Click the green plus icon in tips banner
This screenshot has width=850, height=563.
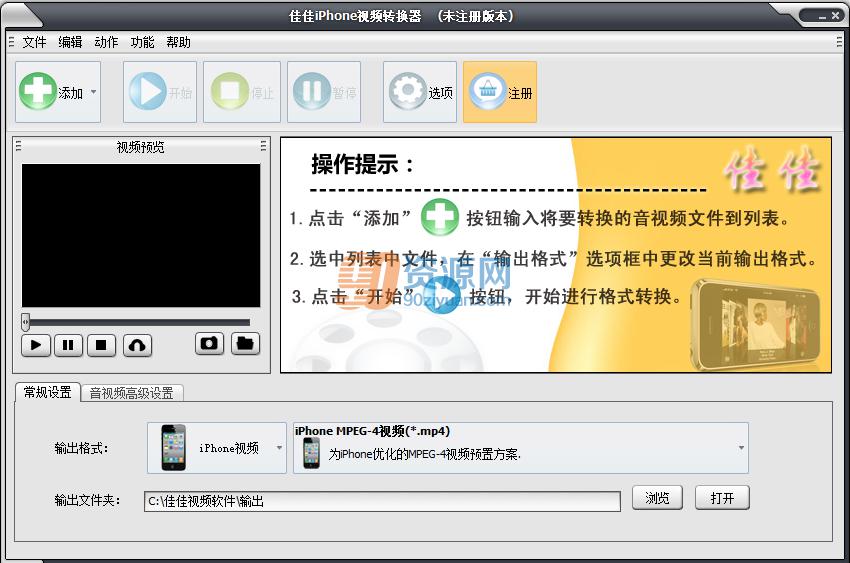click(x=440, y=217)
